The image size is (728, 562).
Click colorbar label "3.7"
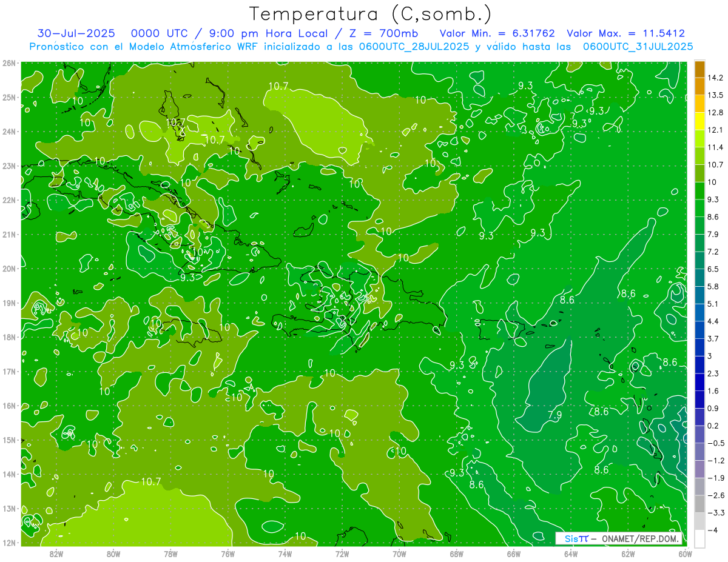tap(713, 338)
